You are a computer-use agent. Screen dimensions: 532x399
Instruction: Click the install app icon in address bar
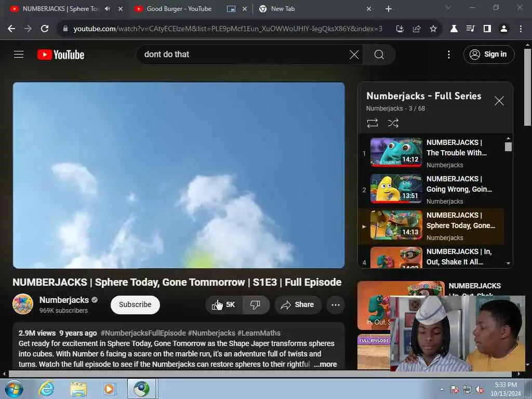[x=400, y=29]
